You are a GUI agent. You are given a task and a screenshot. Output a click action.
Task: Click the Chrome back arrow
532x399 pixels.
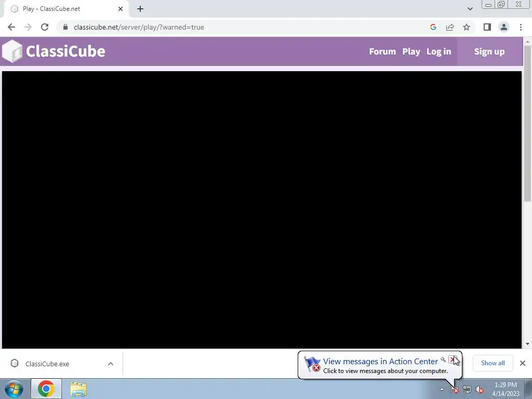click(11, 27)
